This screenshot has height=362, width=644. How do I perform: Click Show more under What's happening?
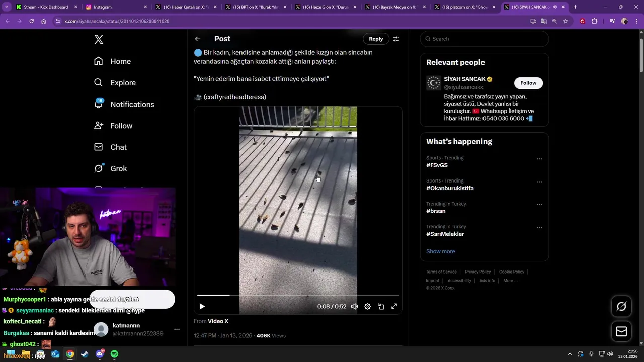tap(440, 251)
